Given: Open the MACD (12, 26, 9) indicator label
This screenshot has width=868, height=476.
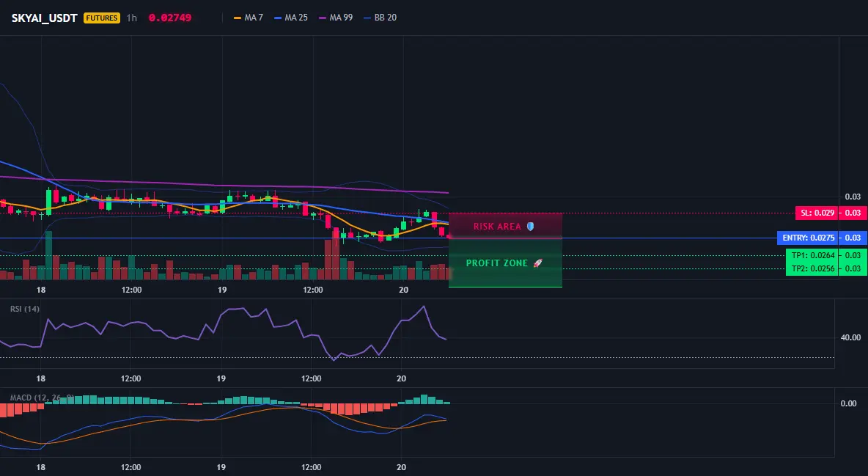Looking at the screenshot, I should 42,398.
